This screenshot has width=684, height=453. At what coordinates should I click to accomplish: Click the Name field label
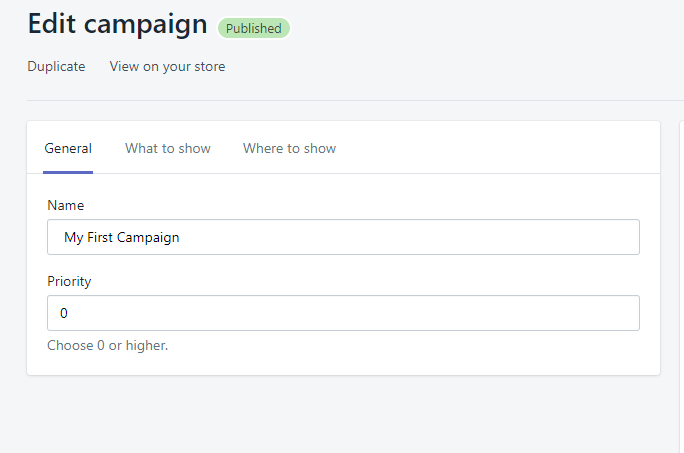pyautogui.click(x=66, y=205)
